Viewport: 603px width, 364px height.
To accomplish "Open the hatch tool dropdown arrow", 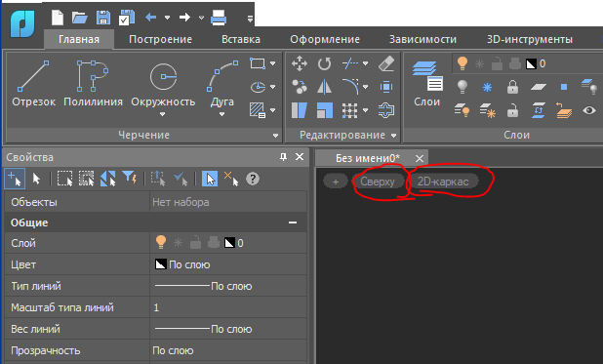I will click(x=272, y=110).
